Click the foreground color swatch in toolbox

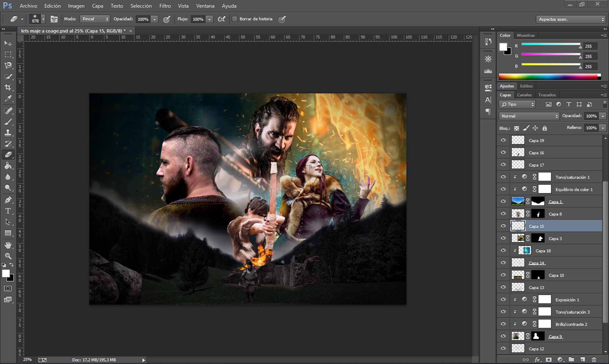[6, 274]
